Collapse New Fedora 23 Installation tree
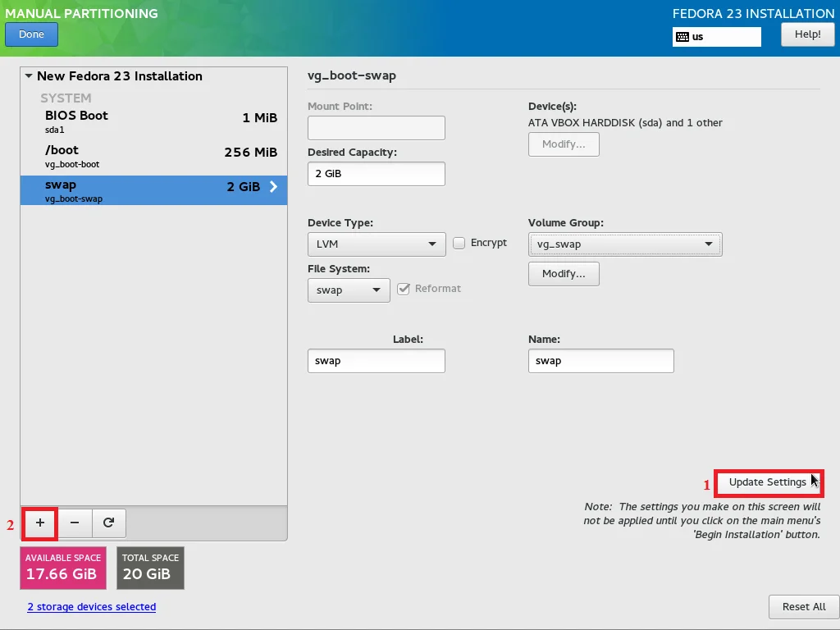The image size is (840, 630). point(29,76)
